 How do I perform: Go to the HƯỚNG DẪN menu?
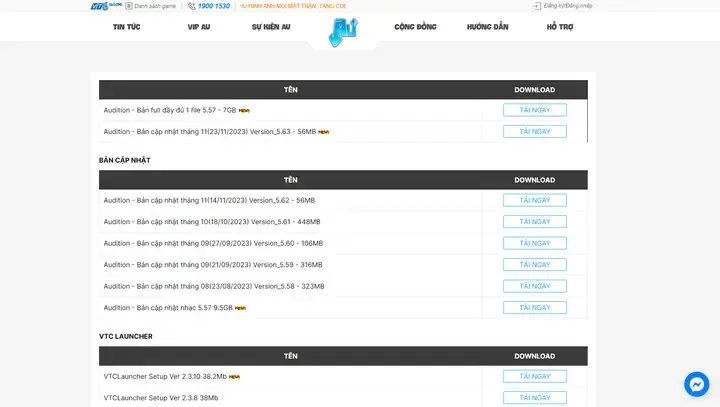[487, 27]
